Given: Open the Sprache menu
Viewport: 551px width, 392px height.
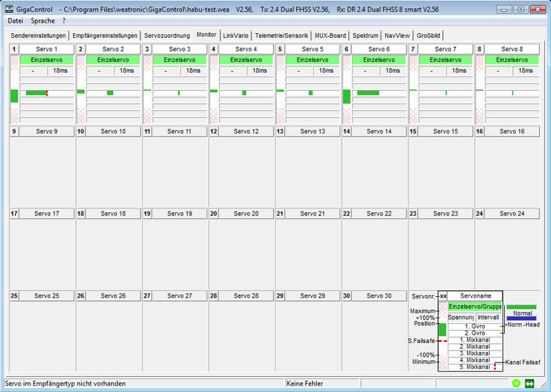Looking at the screenshot, I should [43, 21].
